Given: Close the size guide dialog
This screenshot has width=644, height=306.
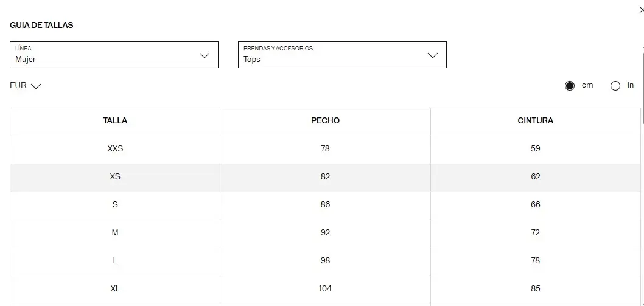Looking at the screenshot, I should click(x=642, y=10).
